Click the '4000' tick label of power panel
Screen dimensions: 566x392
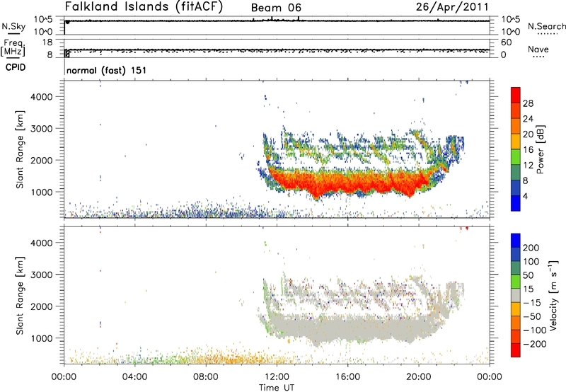(x=42, y=97)
